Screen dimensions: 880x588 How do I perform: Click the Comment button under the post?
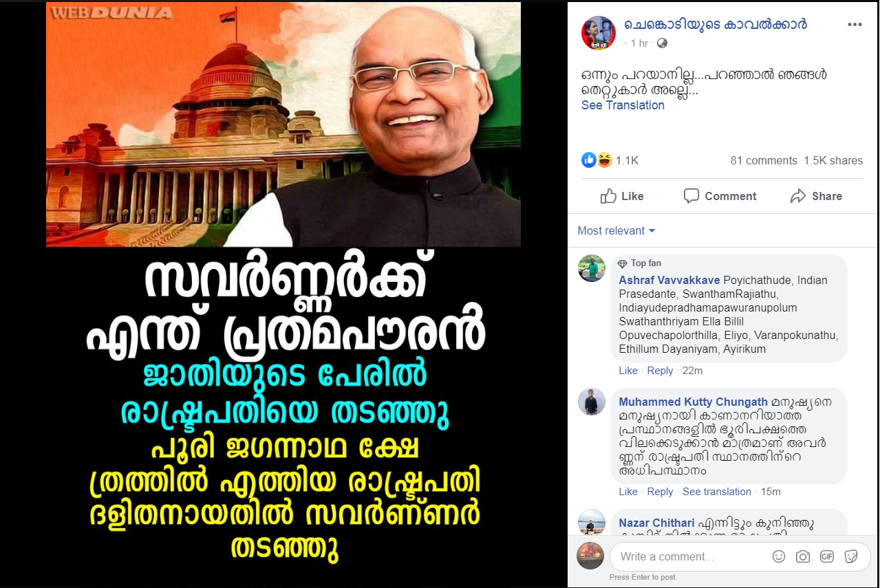[x=720, y=196]
